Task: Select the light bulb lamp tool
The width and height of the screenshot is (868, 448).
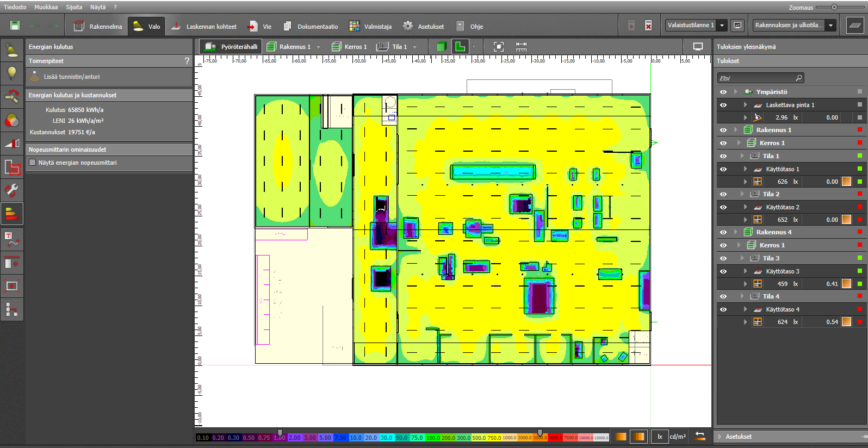Action: (x=12, y=73)
